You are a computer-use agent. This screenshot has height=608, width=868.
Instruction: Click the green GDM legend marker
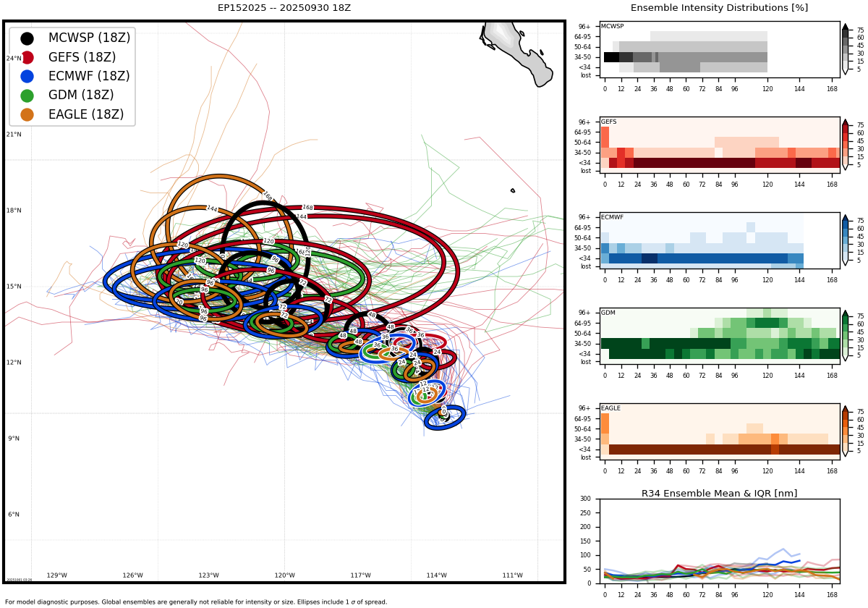(27, 96)
